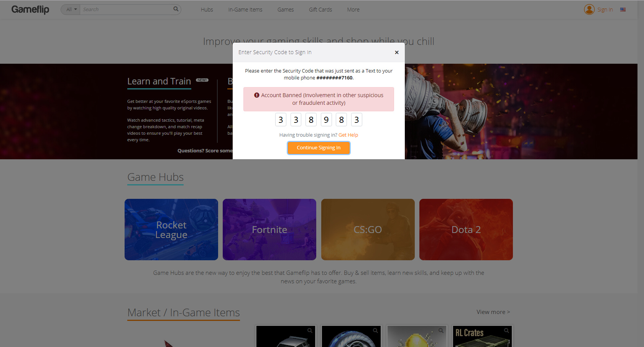Click the Enter Security Code dialog title
Image resolution: width=644 pixels, height=347 pixels.
[275, 52]
